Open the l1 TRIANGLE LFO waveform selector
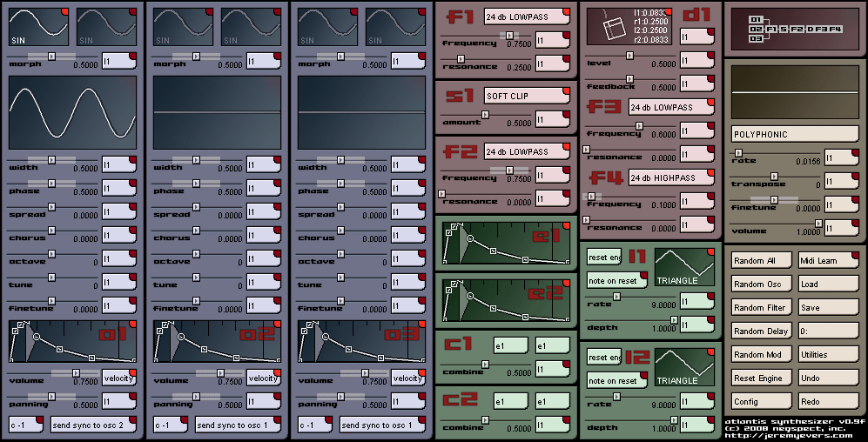The image size is (868, 442). tap(684, 267)
